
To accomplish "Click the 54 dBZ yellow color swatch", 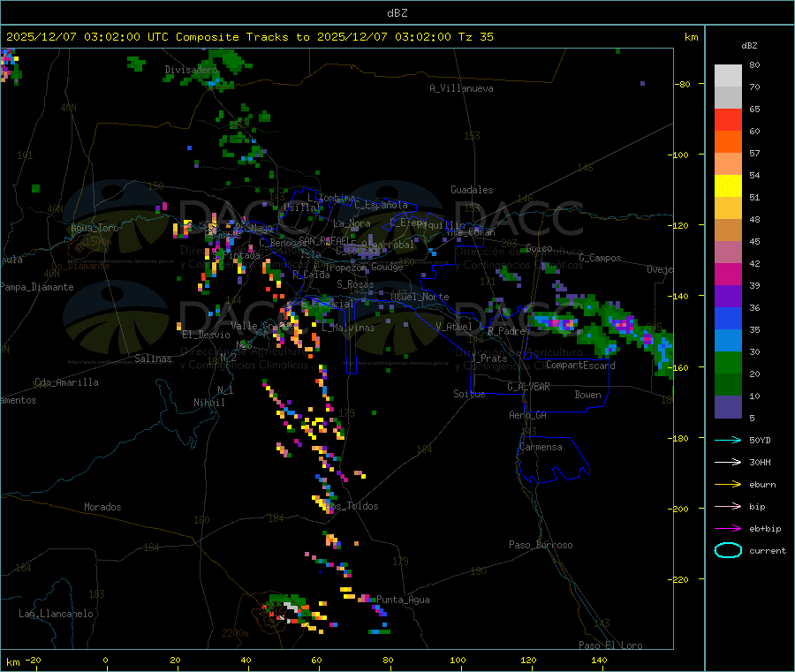I will (728, 186).
